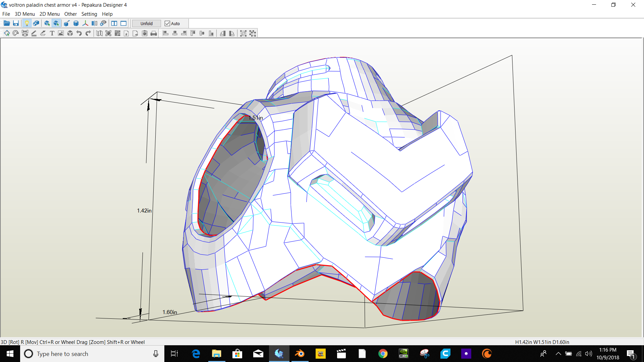The image size is (644, 362).
Task: Click the Show axes icon
Action: click(85, 23)
